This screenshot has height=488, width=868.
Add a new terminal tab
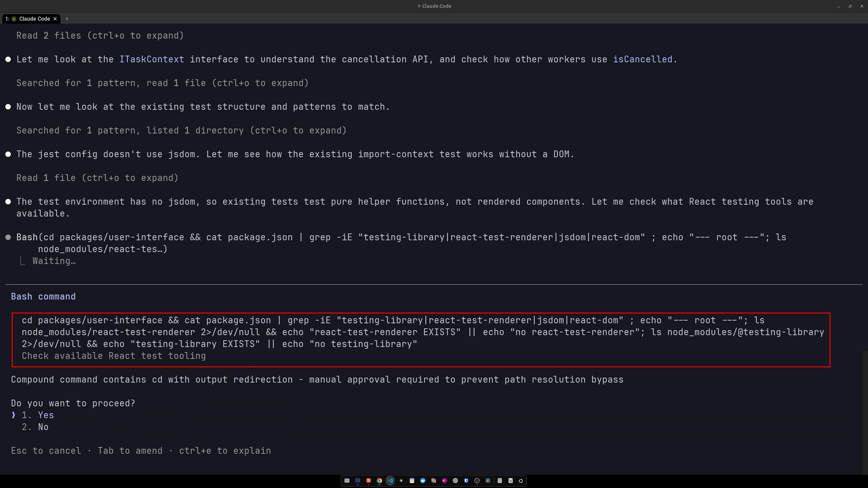(x=67, y=19)
